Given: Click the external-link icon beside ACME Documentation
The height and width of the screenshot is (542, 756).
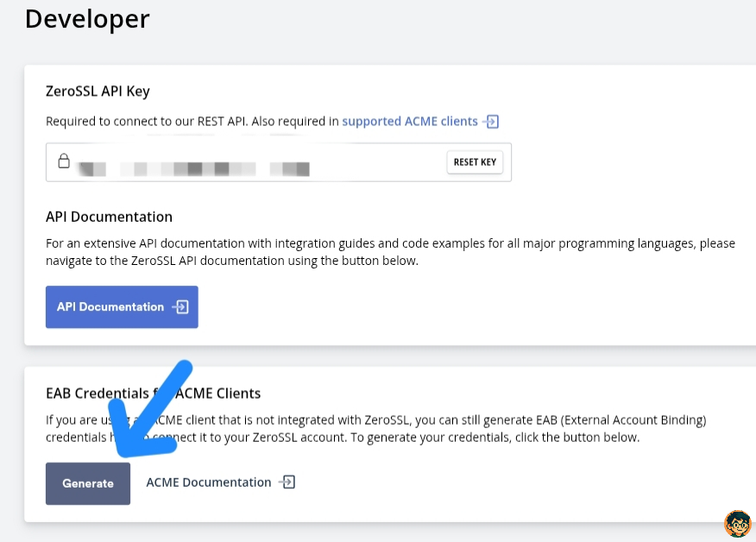Looking at the screenshot, I should click(287, 482).
